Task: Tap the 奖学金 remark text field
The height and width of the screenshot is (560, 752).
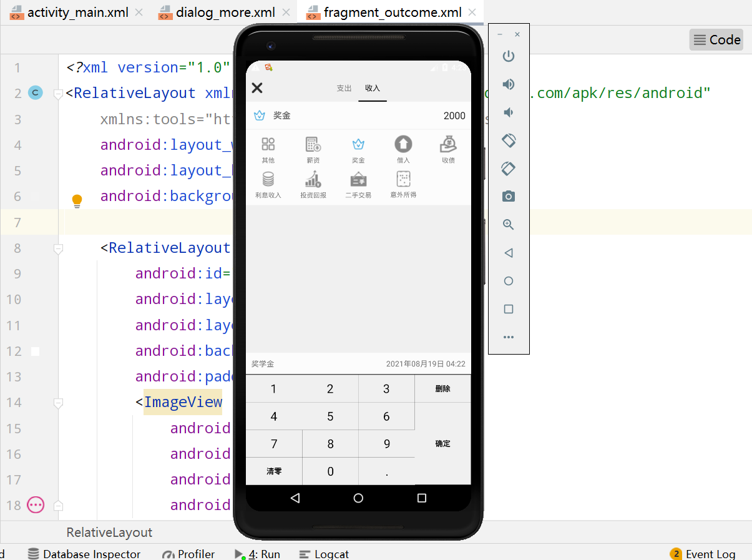Action: click(263, 363)
